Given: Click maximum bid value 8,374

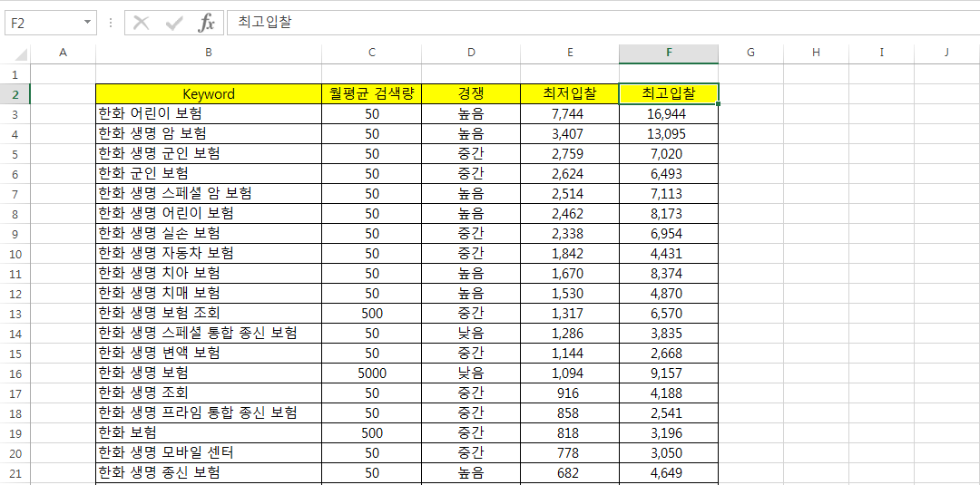Looking at the screenshot, I should point(669,274).
